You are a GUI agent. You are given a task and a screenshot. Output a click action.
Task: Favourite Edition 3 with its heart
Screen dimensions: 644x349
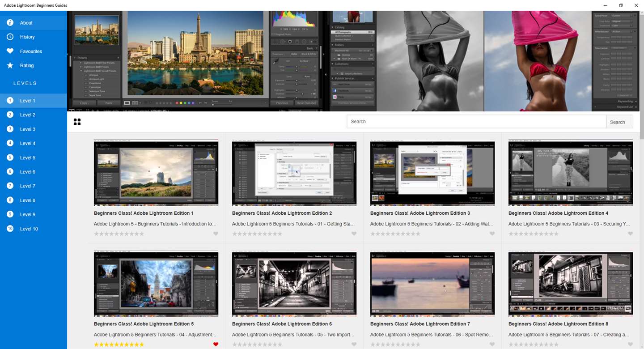coord(492,234)
